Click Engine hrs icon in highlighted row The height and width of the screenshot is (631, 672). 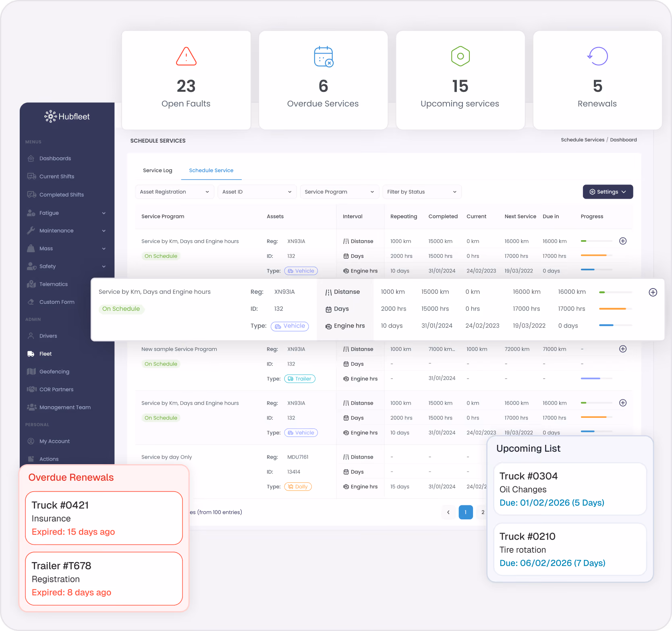tap(329, 326)
